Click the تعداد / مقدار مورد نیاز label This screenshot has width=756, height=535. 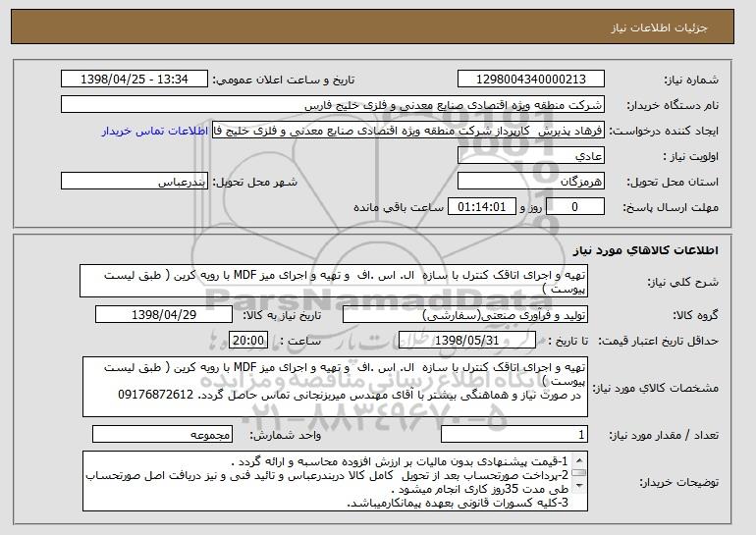click(x=664, y=435)
